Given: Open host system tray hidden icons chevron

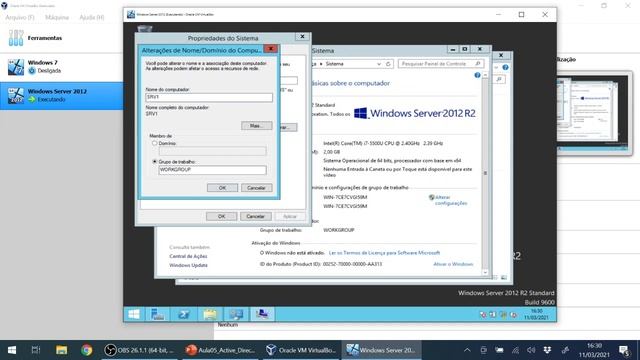Looking at the screenshot, I should pos(467,350).
